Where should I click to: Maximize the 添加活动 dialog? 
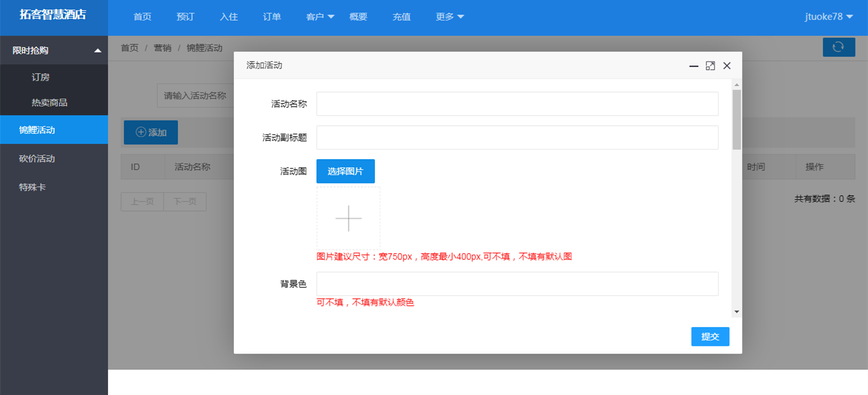(x=710, y=66)
